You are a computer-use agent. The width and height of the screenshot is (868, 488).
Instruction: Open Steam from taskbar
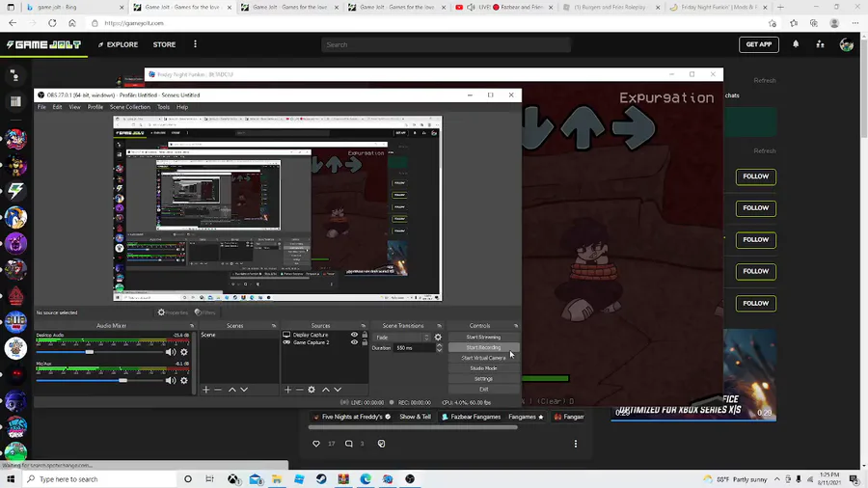[x=321, y=479]
